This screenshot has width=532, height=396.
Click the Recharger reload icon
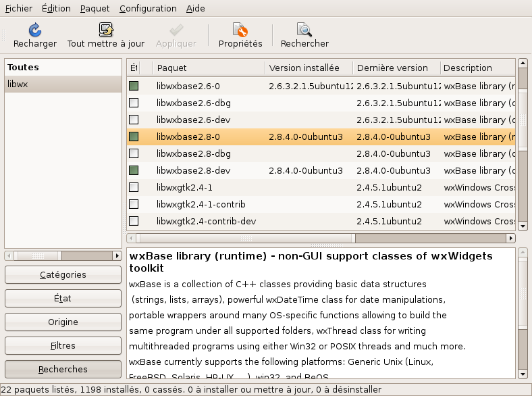coord(35,30)
